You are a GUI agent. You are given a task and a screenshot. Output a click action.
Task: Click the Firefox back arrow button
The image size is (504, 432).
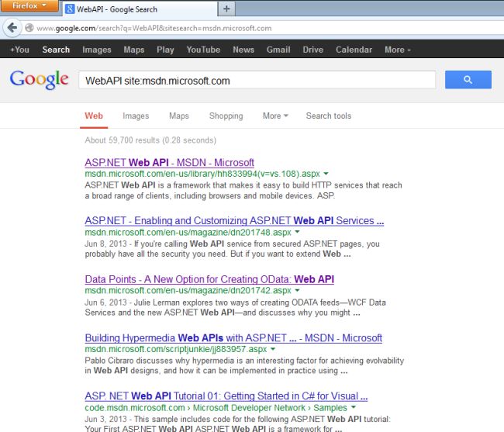(x=12, y=28)
